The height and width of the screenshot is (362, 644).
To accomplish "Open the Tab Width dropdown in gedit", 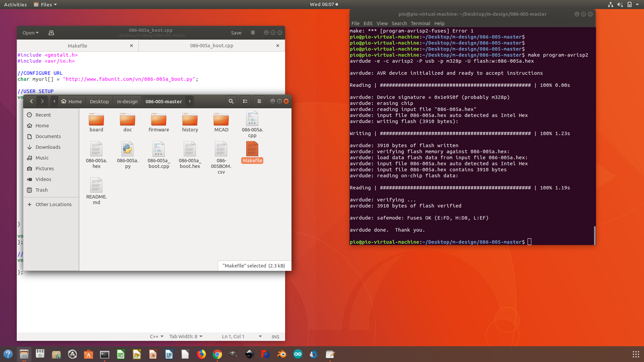I will pos(186,337).
